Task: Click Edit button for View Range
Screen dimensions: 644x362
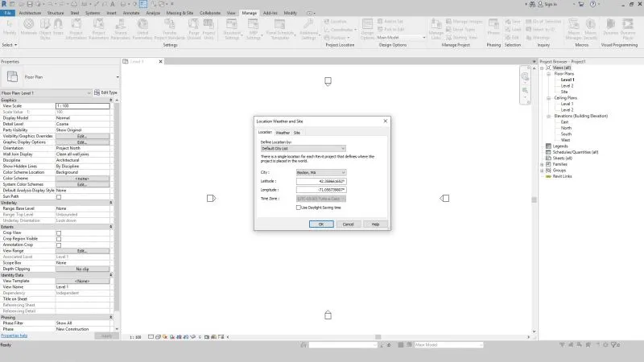Action: (x=83, y=251)
